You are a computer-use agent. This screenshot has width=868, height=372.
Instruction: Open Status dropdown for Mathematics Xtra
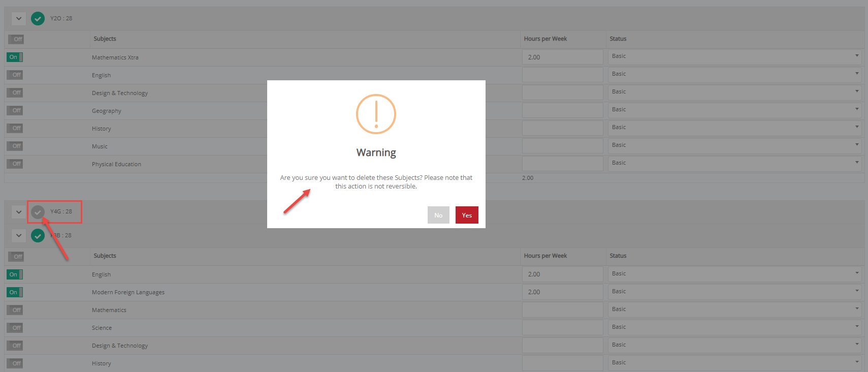(x=735, y=56)
